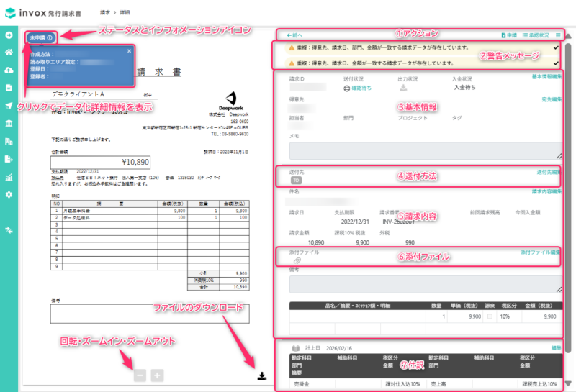This screenshot has width=576, height=392.
Task: Click the TD delivery method badge
Action: click(x=296, y=181)
